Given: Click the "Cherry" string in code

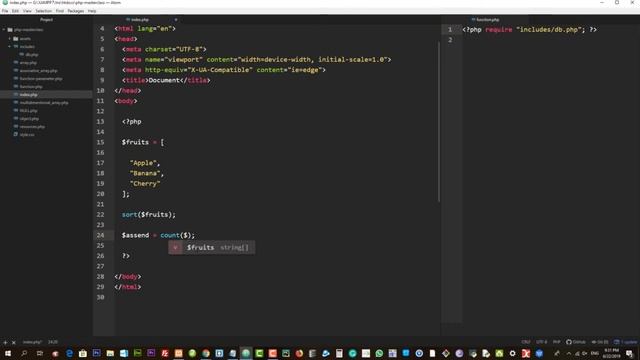Looking at the screenshot, I should tap(145, 184).
